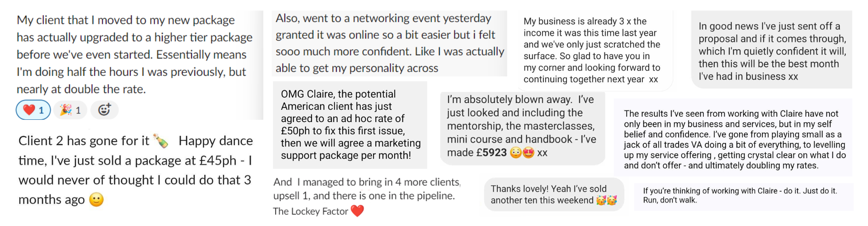
Task: Click the 'absolutely blown away' message bubble
Action: tap(523, 128)
